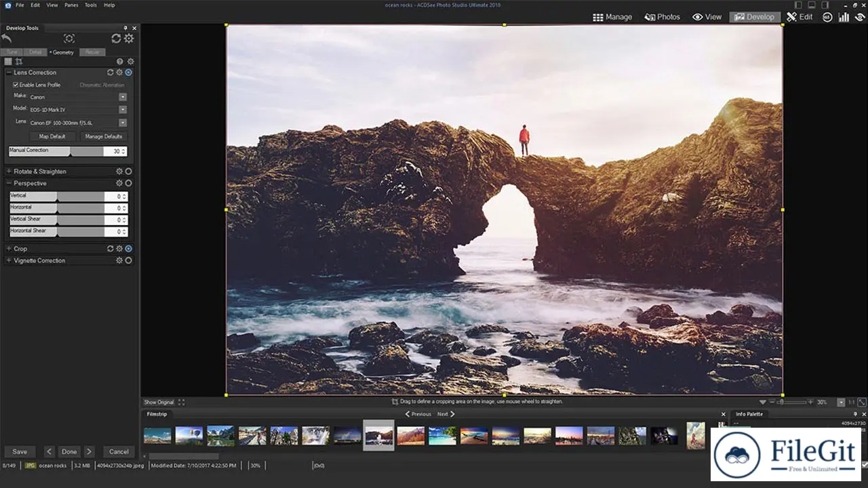Click the Cancel button
The height and width of the screenshot is (488, 868).
[119, 451]
